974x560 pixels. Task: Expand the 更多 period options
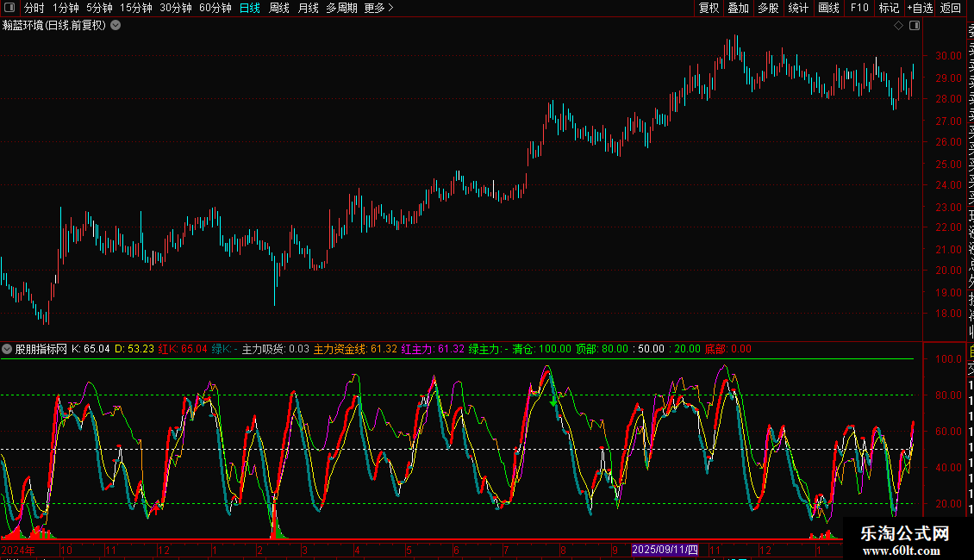tap(379, 8)
